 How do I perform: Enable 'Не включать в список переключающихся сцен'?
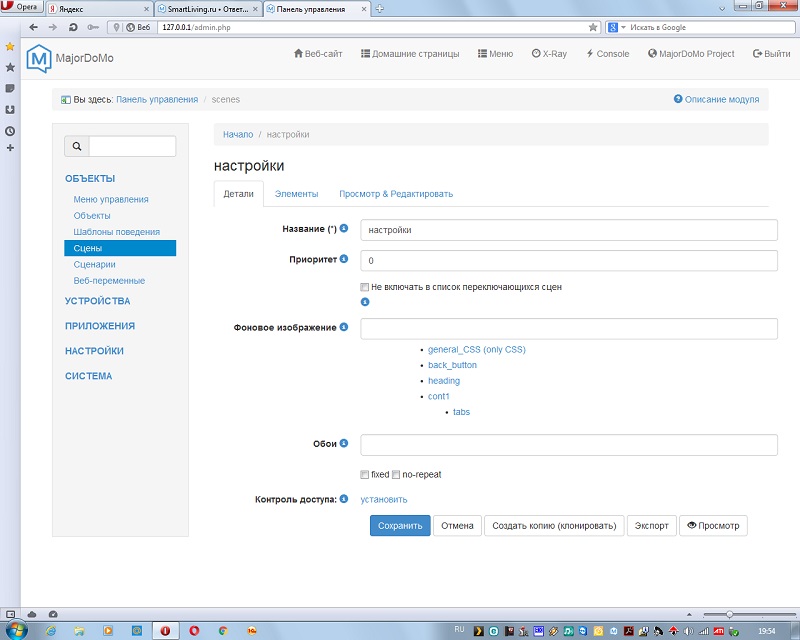coord(365,287)
